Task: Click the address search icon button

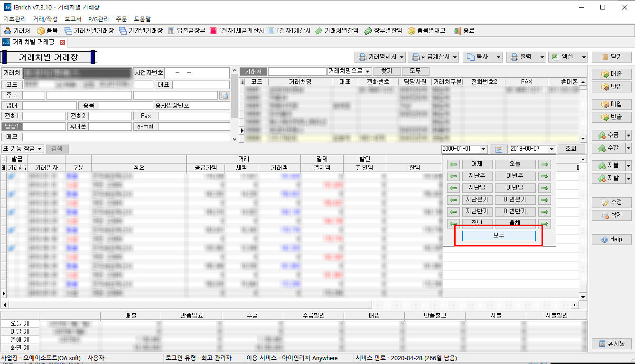Action: pos(224,95)
